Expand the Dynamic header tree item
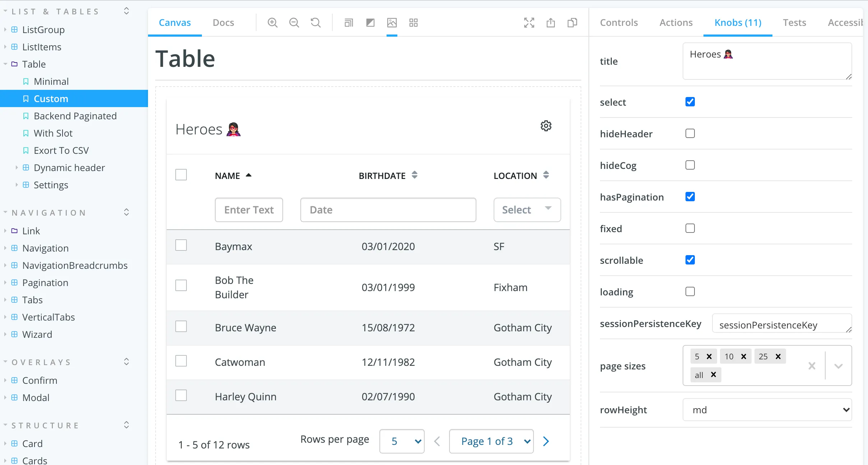The width and height of the screenshot is (868, 465). (x=17, y=167)
